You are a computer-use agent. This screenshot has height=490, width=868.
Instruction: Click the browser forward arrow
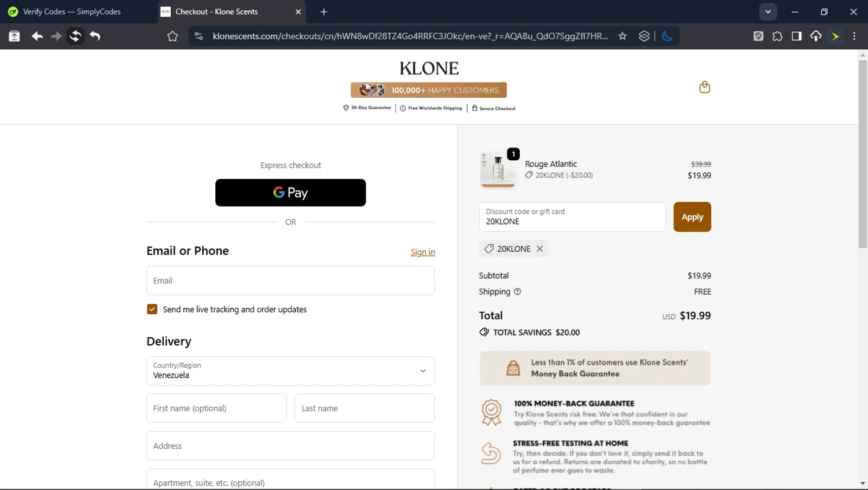[56, 36]
